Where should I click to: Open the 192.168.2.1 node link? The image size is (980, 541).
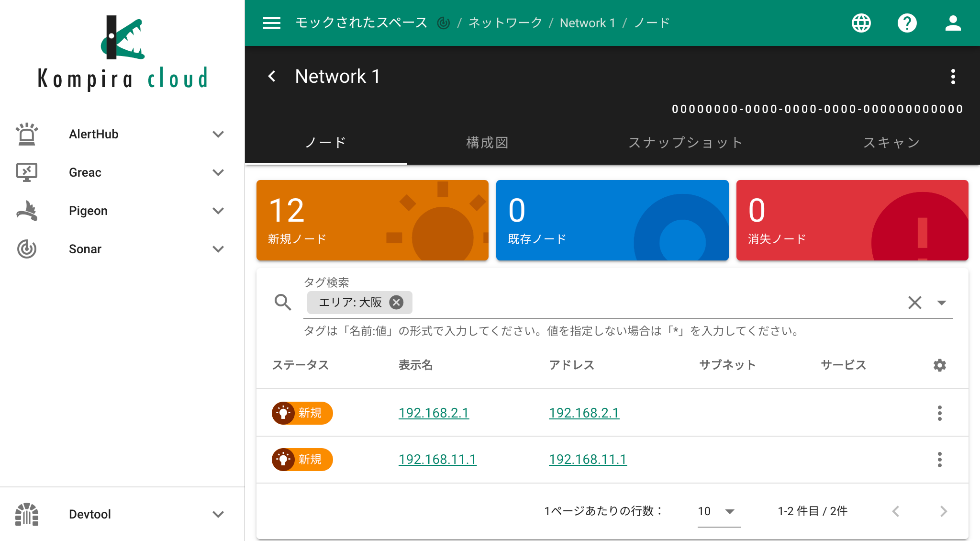tap(434, 413)
